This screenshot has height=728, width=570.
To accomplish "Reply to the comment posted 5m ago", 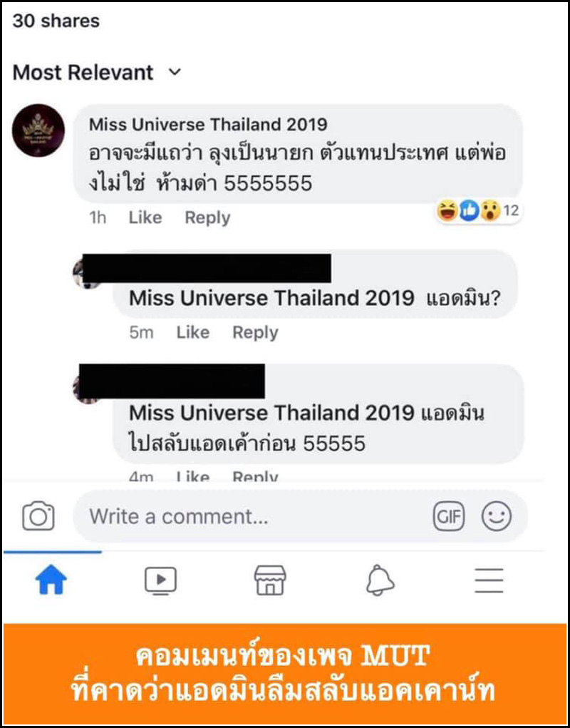I will [255, 333].
